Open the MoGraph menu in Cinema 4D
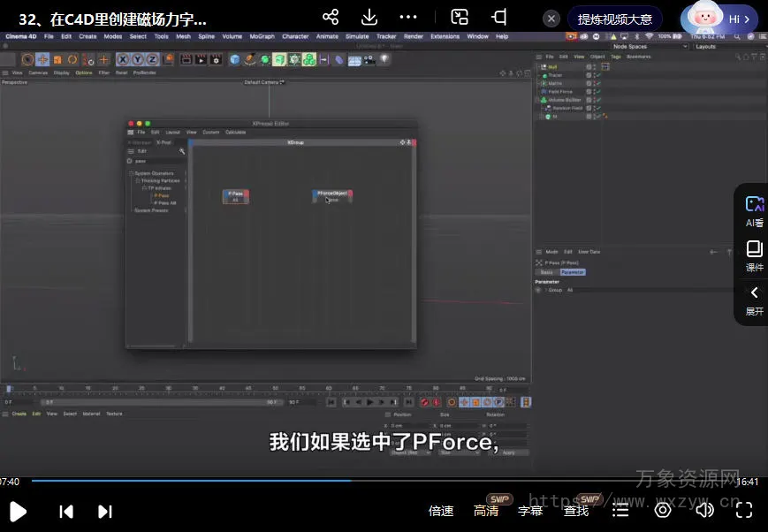Viewport: 768px width, 532px height. point(262,36)
